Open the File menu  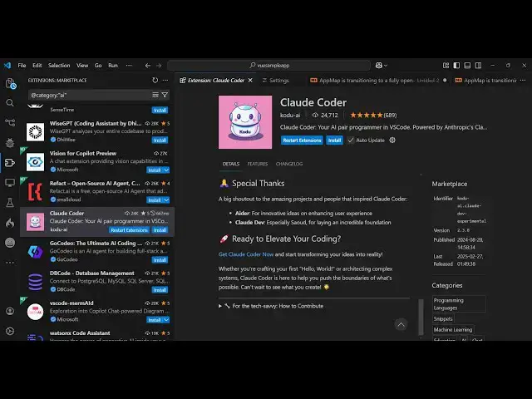22,66
